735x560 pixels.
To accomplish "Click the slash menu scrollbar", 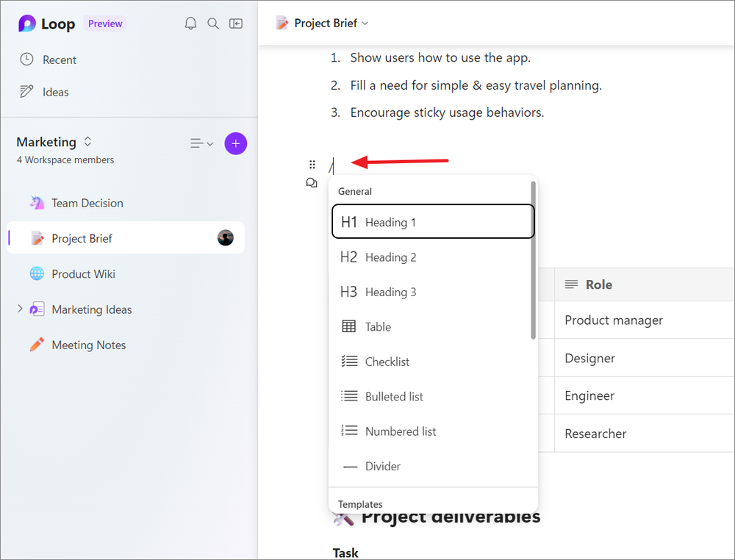I will tap(533, 261).
